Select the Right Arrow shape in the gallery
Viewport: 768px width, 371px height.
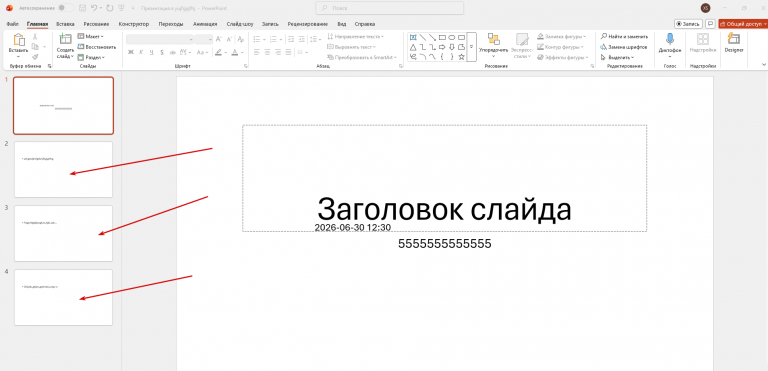click(442, 47)
